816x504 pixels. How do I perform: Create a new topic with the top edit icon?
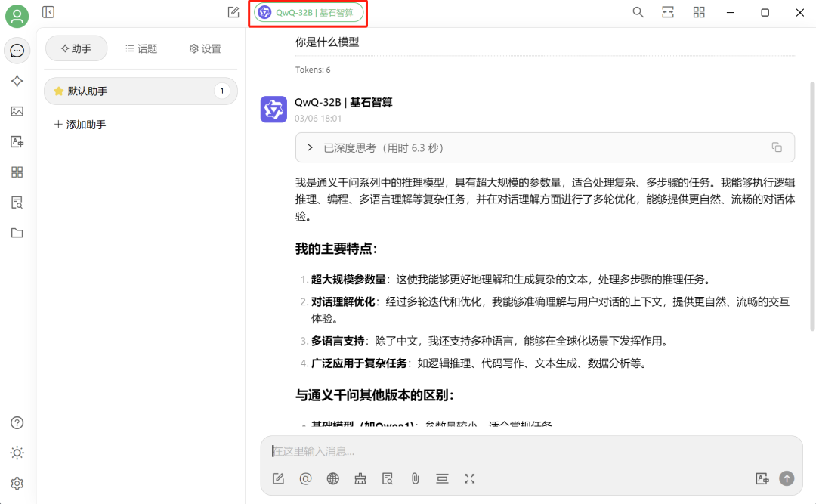point(233,12)
